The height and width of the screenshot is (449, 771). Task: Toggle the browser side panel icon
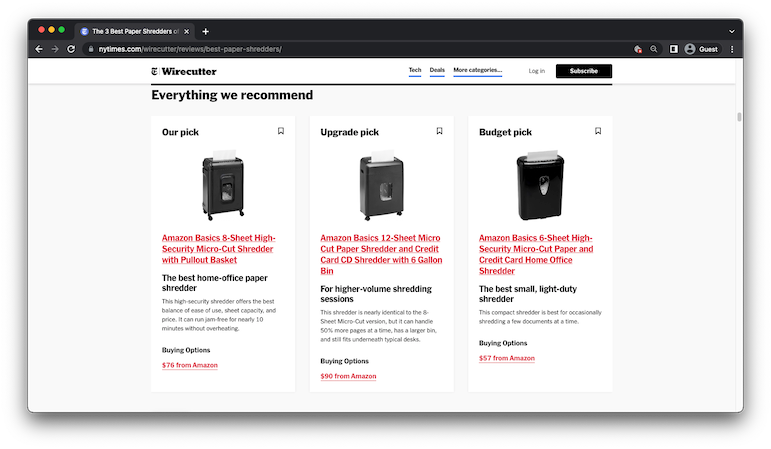(x=674, y=49)
